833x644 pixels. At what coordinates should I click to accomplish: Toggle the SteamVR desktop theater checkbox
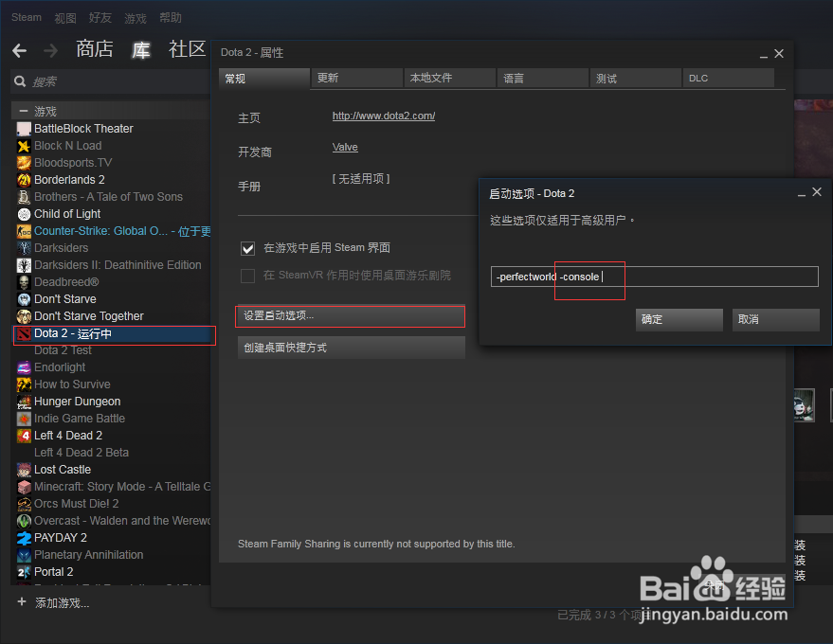(x=247, y=276)
